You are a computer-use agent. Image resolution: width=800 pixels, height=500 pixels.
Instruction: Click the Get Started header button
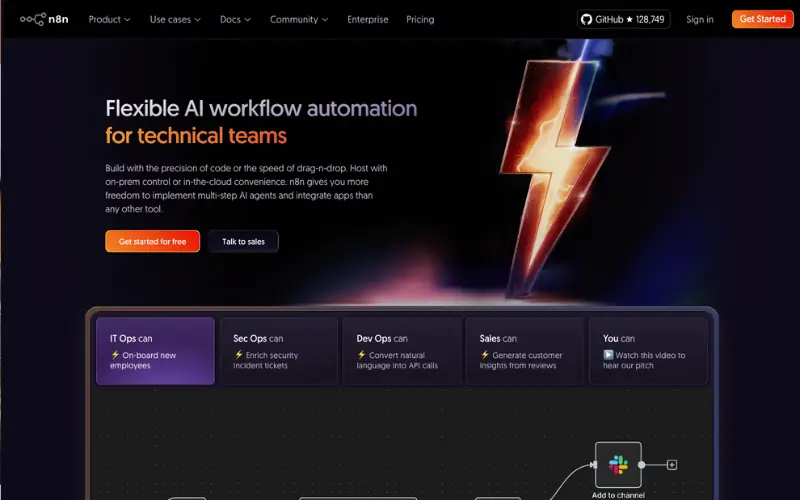(x=762, y=19)
